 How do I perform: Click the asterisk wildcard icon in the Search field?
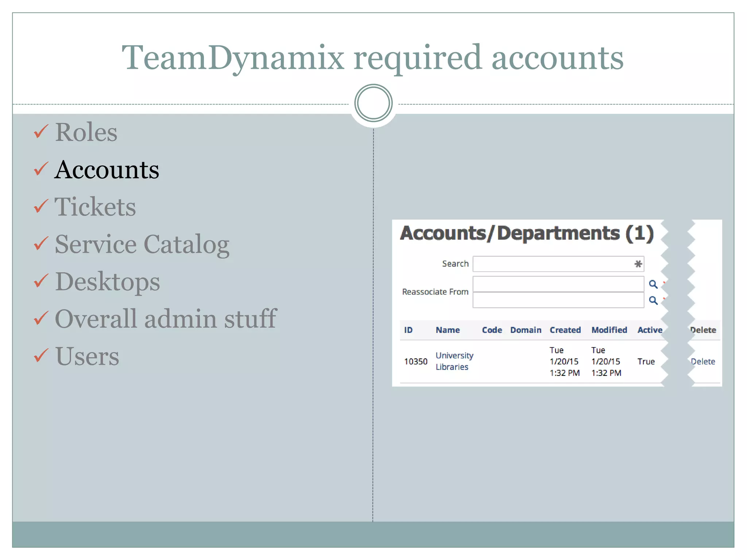pyautogui.click(x=638, y=264)
